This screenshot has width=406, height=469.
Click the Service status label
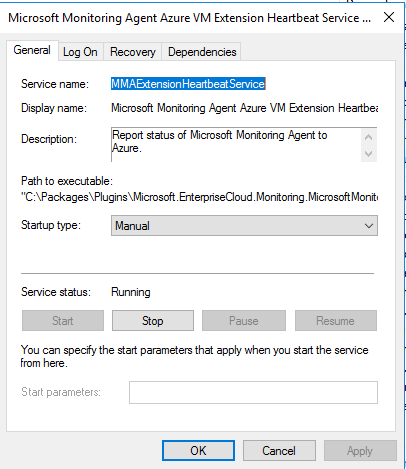click(x=56, y=292)
